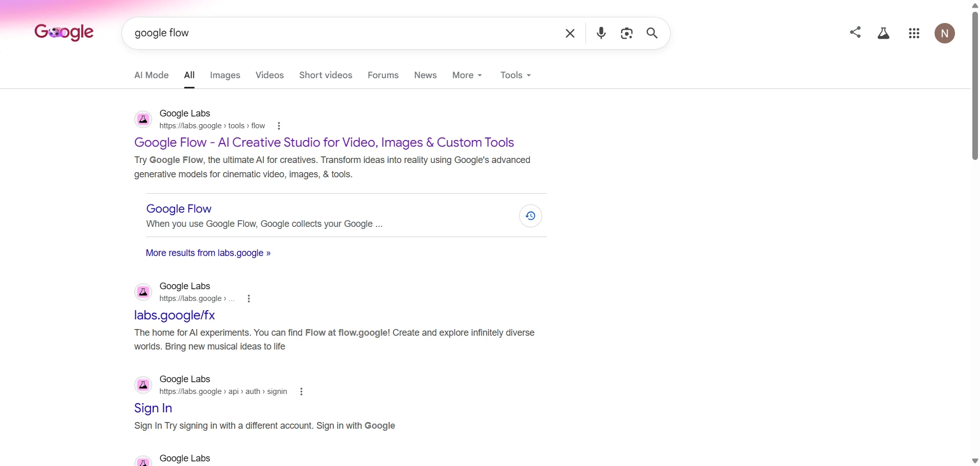Open three-dot menu beside tools › flow URL
This screenshot has height=466, width=980.
point(279,126)
